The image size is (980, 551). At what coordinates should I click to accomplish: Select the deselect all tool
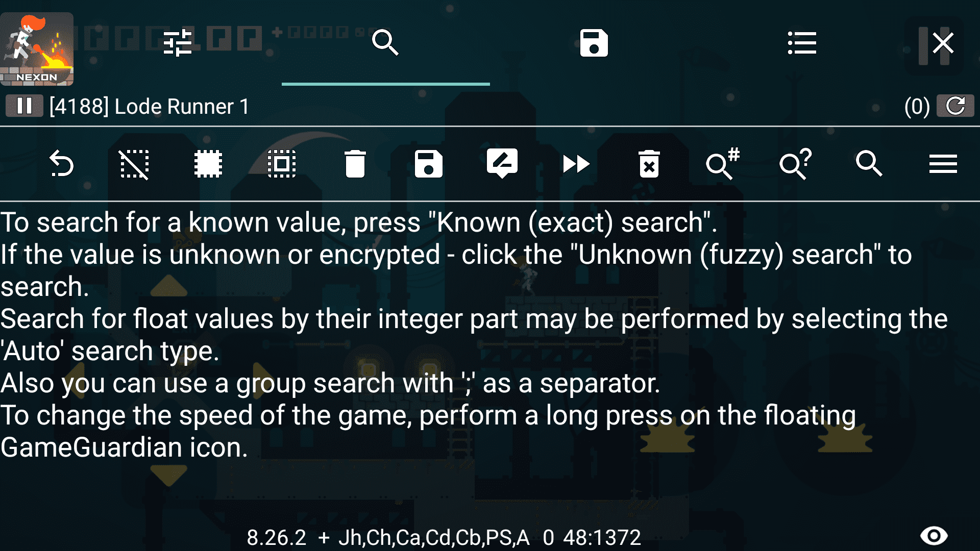coord(133,163)
